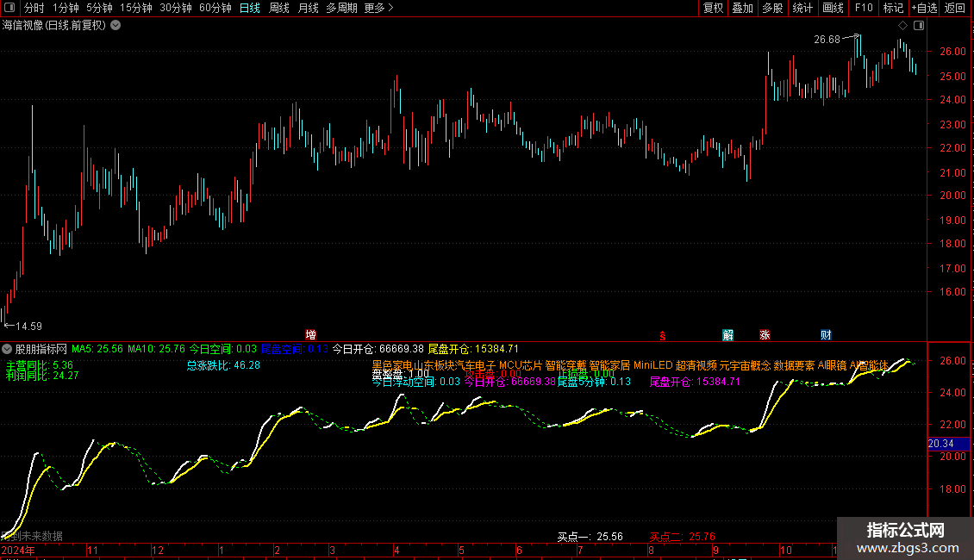Click the red 增 event marker
This screenshot has width=974, height=560.
point(310,335)
